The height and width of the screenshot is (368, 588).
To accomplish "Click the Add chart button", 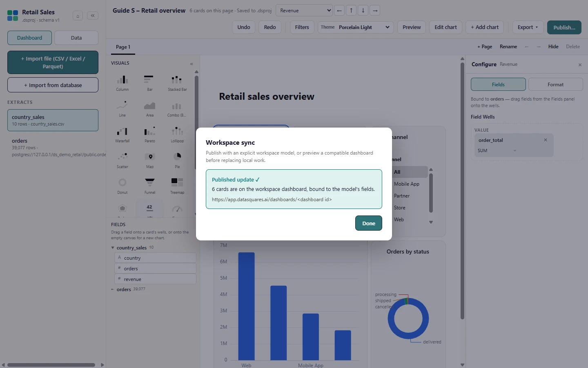I will (x=485, y=27).
